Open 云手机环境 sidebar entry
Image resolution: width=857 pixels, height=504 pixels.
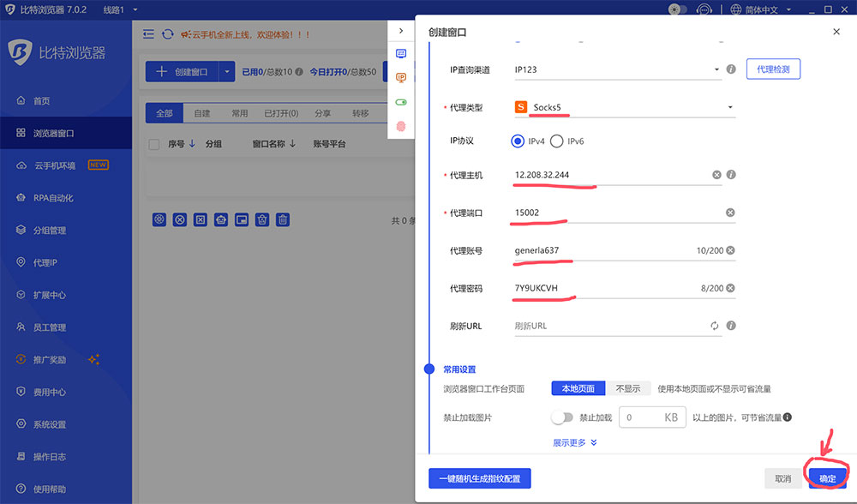pyautogui.click(x=66, y=165)
